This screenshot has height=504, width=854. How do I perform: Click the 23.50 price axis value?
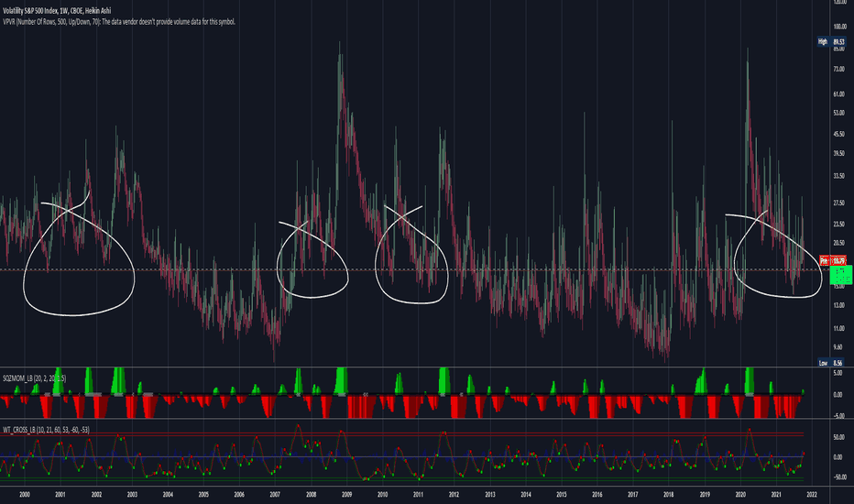[x=839, y=224]
